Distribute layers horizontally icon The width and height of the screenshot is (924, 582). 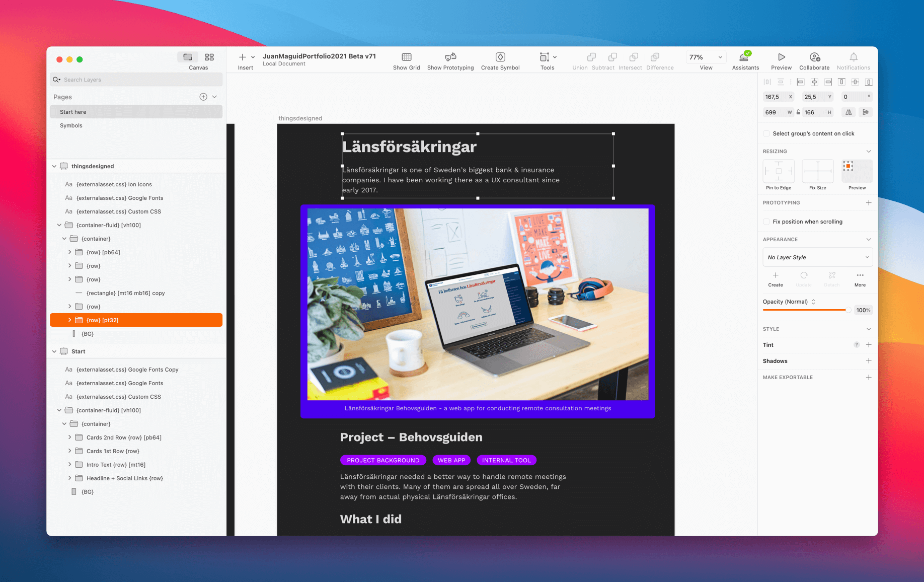(x=767, y=82)
